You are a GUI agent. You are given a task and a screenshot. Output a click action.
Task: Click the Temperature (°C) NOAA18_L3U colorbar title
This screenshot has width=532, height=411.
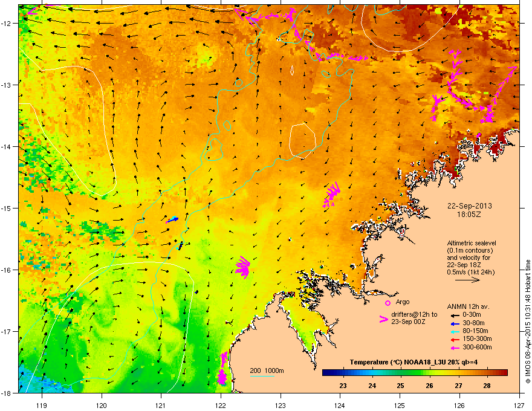point(414,362)
